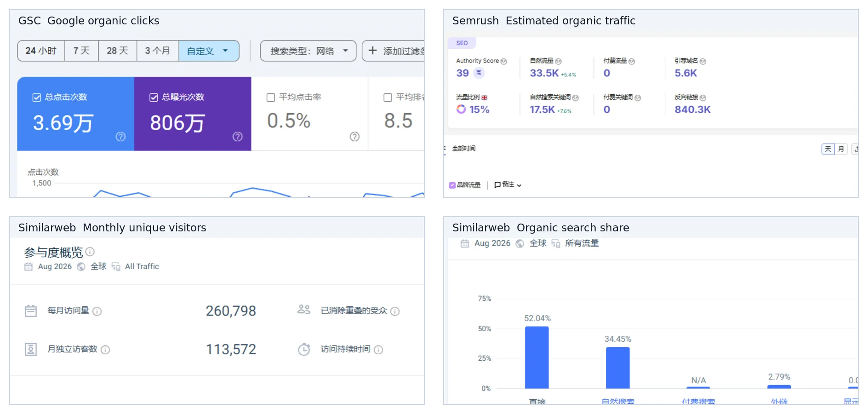Open Aug 2026 in Organic search share panel

point(492,243)
